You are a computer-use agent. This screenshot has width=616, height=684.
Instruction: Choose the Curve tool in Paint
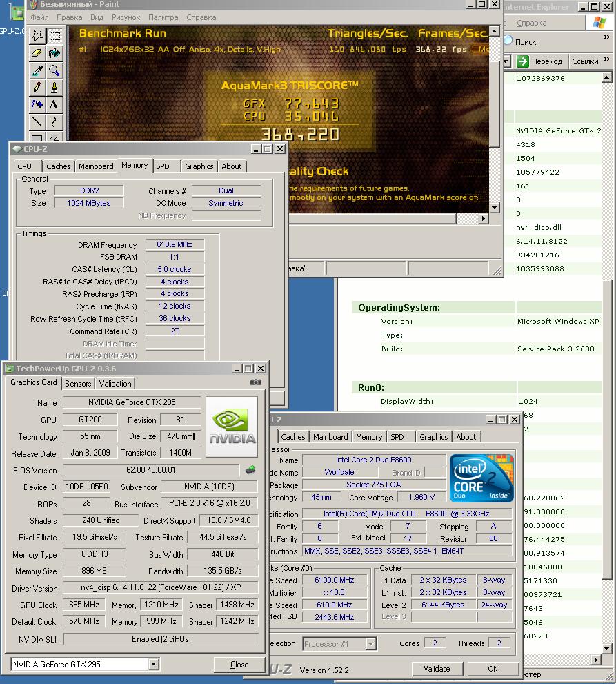tap(54, 121)
